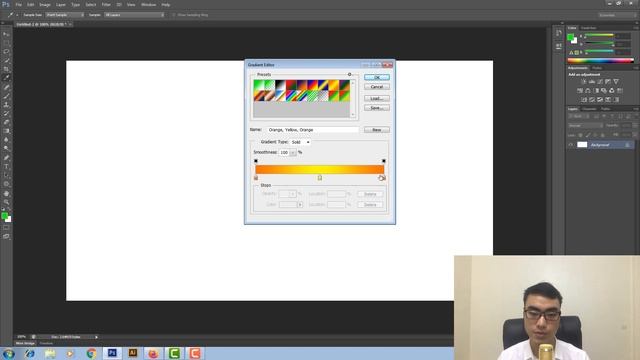Screen dimensions: 640x360
Task: Select the Zoom tool
Action: tap(6, 202)
